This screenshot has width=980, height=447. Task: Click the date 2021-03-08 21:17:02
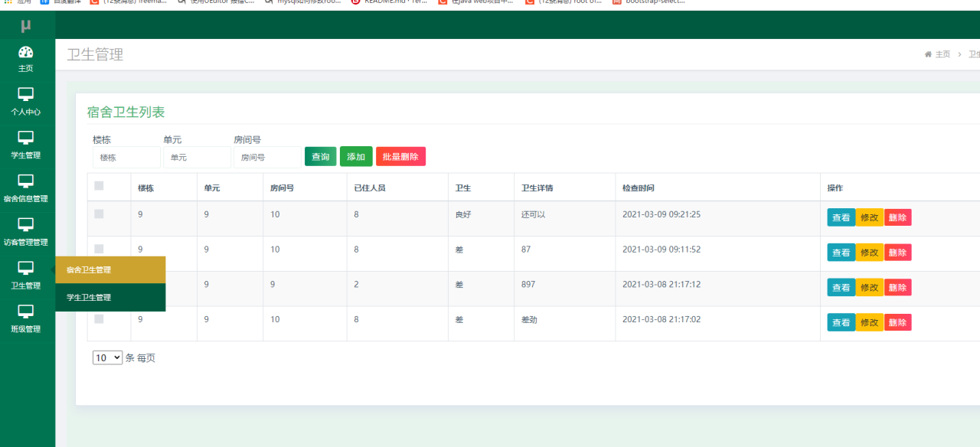pyautogui.click(x=661, y=319)
